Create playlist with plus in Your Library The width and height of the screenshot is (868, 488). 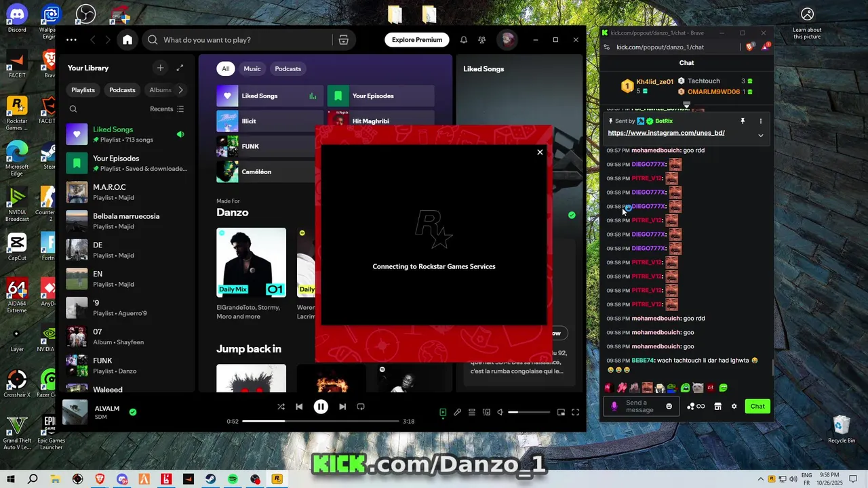160,68
